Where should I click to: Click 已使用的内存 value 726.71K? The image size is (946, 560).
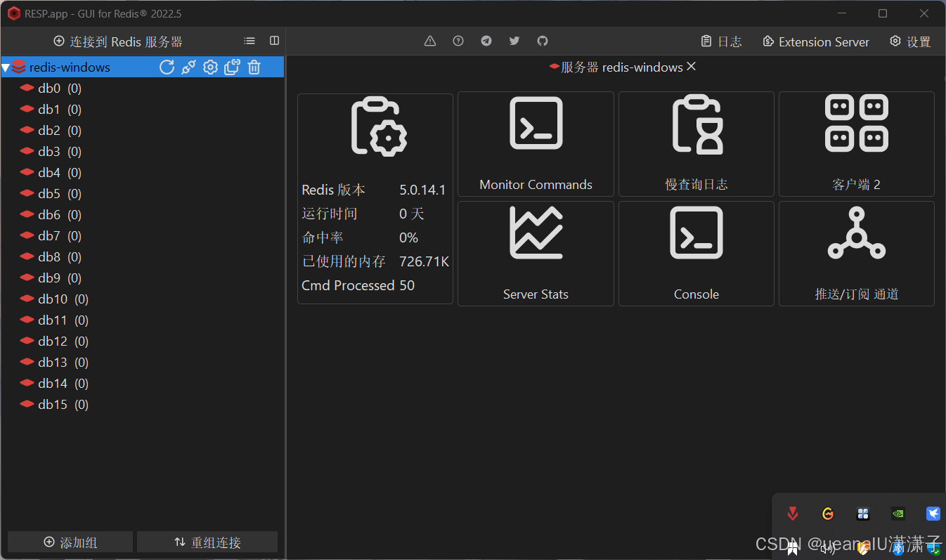[424, 261]
